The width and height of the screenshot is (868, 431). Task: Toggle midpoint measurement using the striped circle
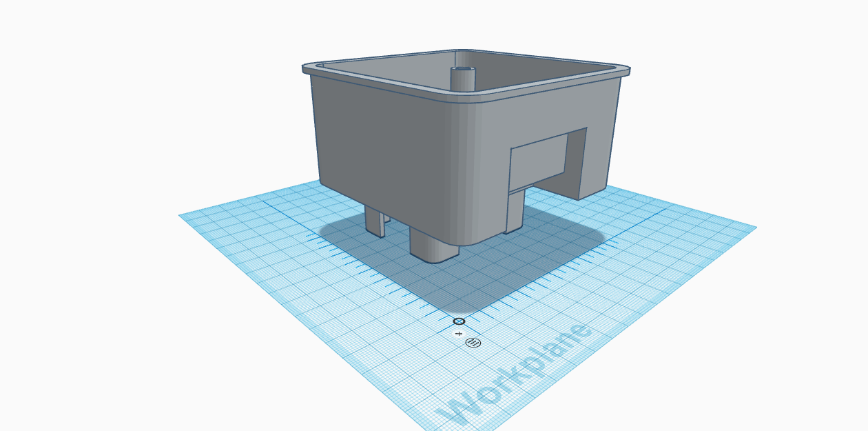point(473,342)
